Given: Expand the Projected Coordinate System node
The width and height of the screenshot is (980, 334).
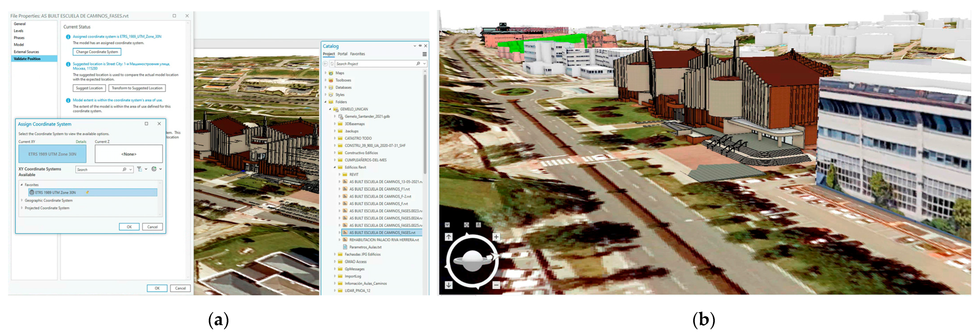Looking at the screenshot, I should (x=22, y=208).
